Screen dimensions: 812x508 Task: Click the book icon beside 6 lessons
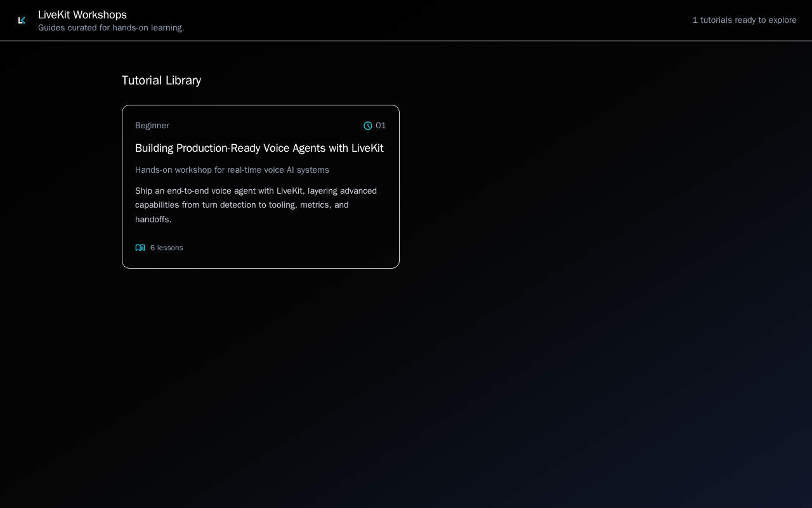[x=140, y=248]
